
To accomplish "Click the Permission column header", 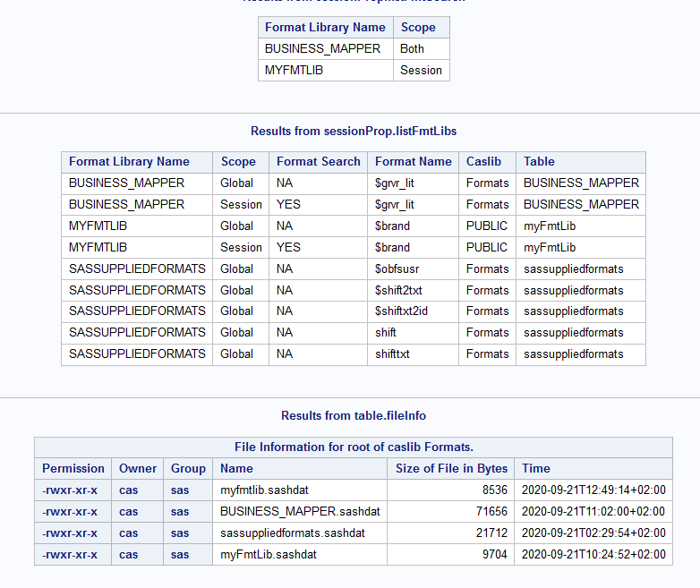I will click(x=73, y=468).
